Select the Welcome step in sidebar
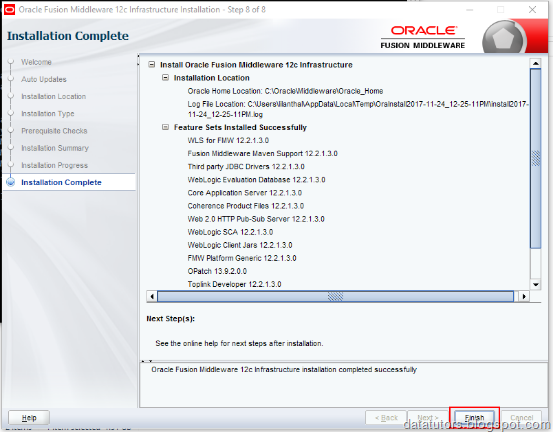 point(36,62)
